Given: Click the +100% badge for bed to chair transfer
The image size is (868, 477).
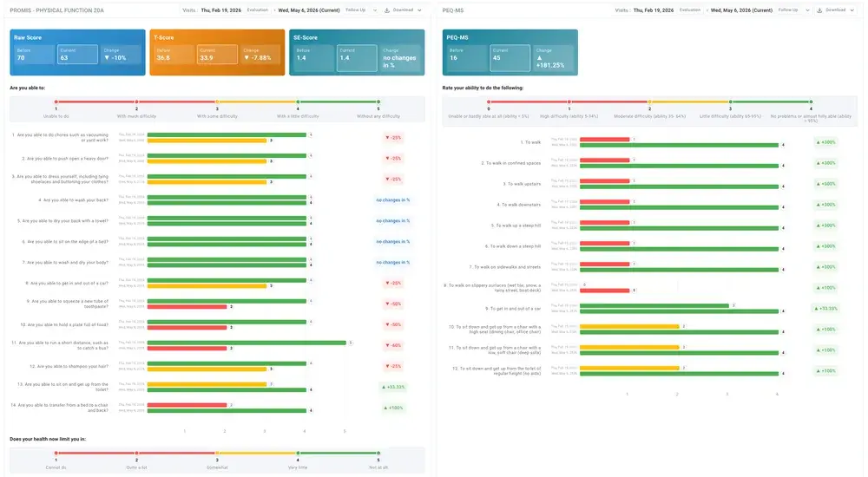Looking at the screenshot, I should pos(393,408).
